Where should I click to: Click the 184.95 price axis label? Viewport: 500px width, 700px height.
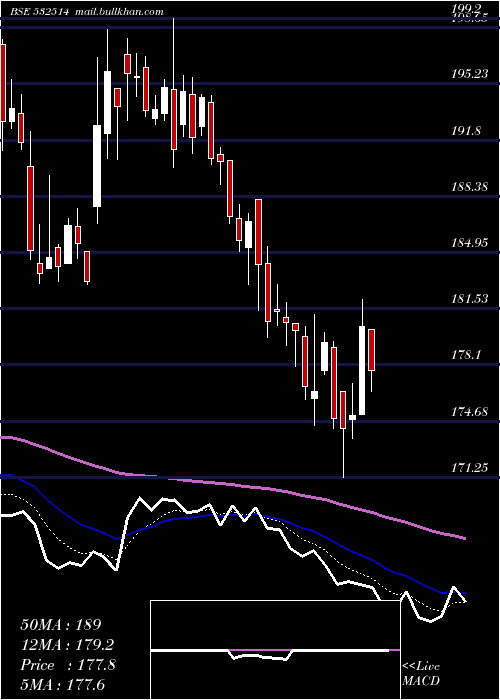click(470, 243)
